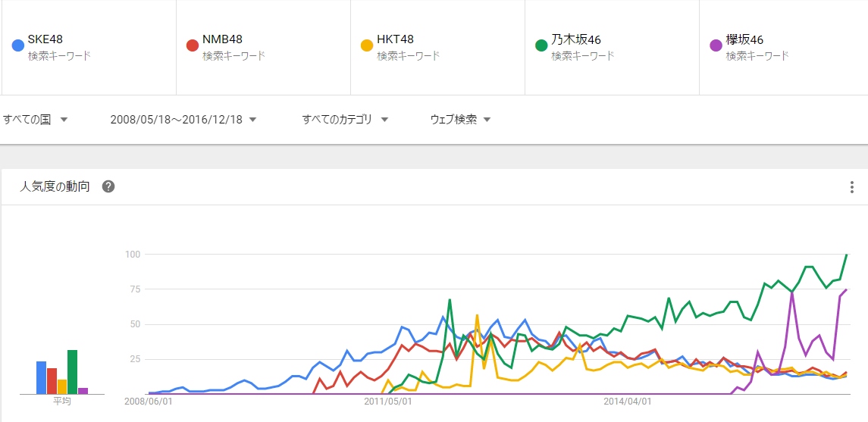The width and height of the screenshot is (868, 422).
Task: Click the blue SKE48 color dot
Action: pos(18,45)
